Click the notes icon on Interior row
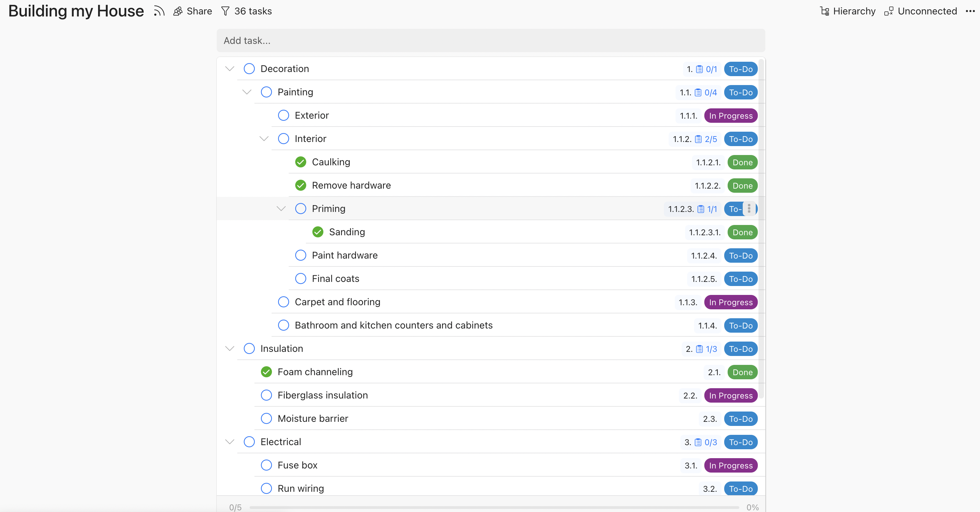This screenshot has height=512, width=980. [x=698, y=139]
